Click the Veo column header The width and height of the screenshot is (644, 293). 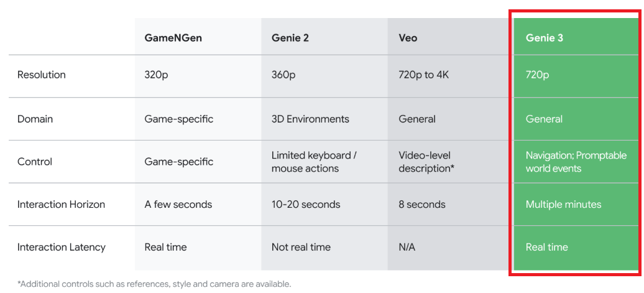408,38
